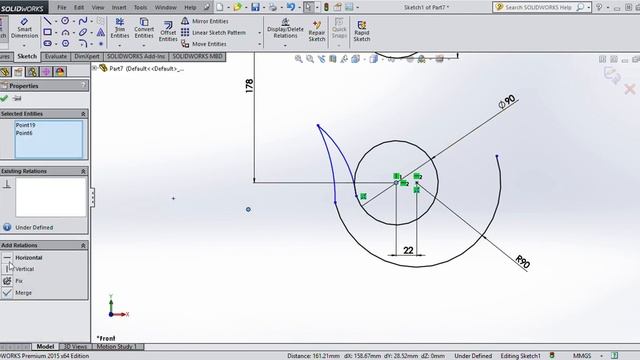Click Offset Entities tool

pyautogui.click(x=168, y=31)
